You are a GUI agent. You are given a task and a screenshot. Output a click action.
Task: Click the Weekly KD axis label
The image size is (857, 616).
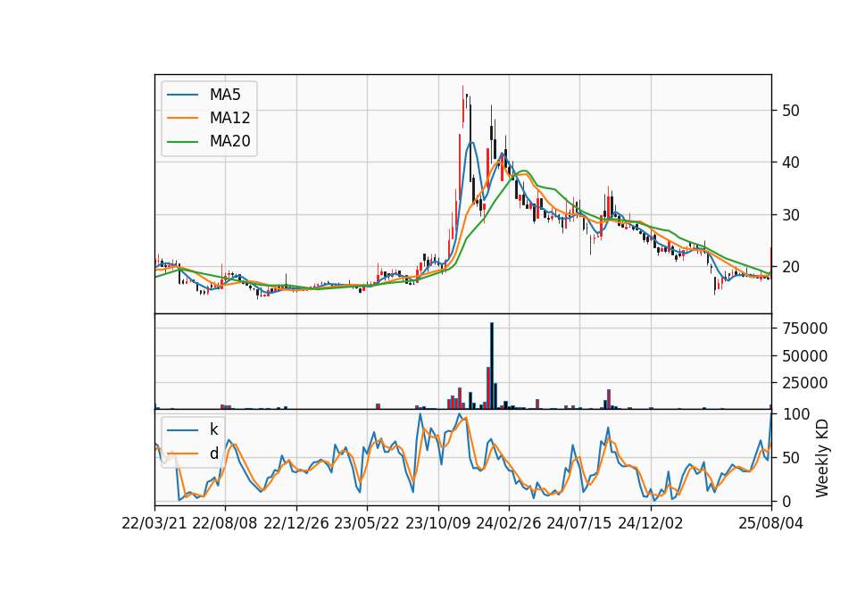(821, 458)
